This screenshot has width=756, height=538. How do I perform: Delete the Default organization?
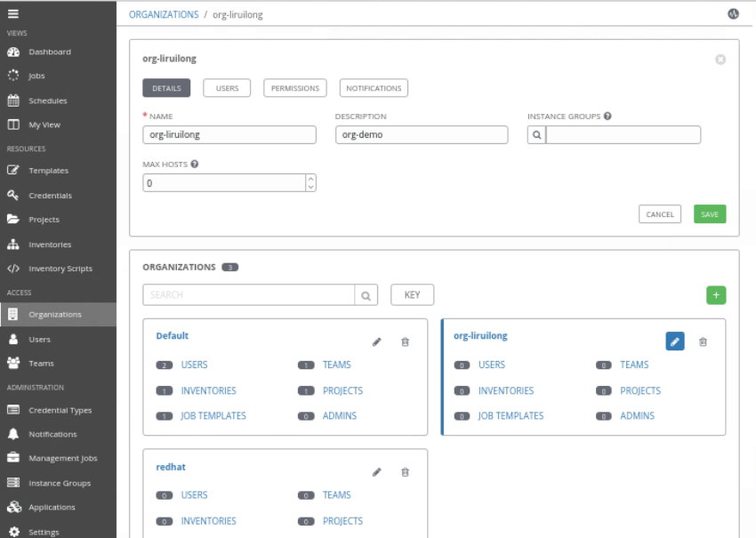coord(405,341)
